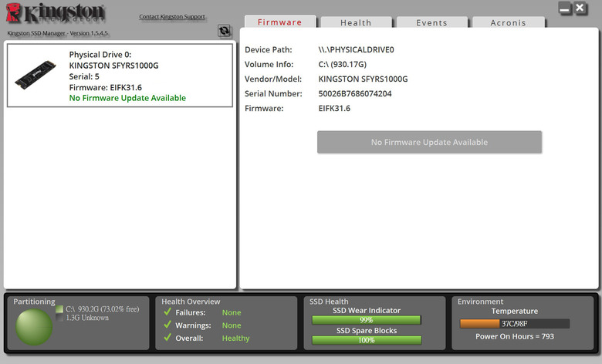Click the Health Overview panel heading
Image resolution: width=602 pixels, height=364 pixels.
tap(191, 302)
